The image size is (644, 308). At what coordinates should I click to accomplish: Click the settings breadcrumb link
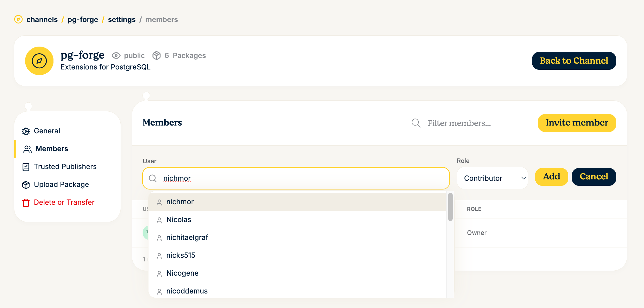(122, 20)
